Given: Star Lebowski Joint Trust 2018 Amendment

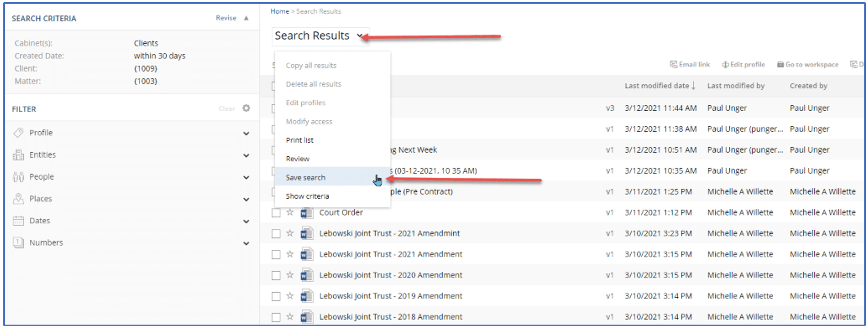Looking at the screenshot, I should (x=290, y=317).
